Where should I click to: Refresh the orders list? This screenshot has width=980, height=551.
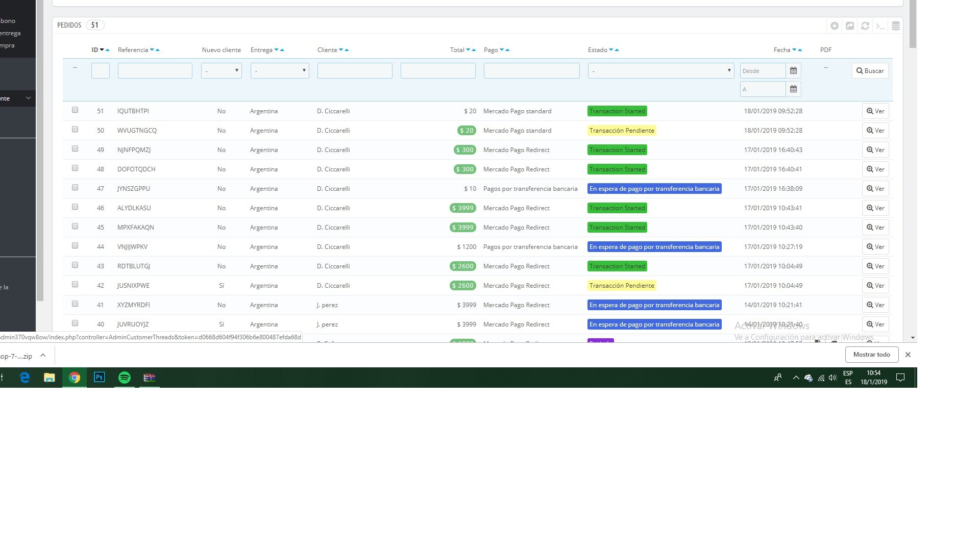coord(865,26)
